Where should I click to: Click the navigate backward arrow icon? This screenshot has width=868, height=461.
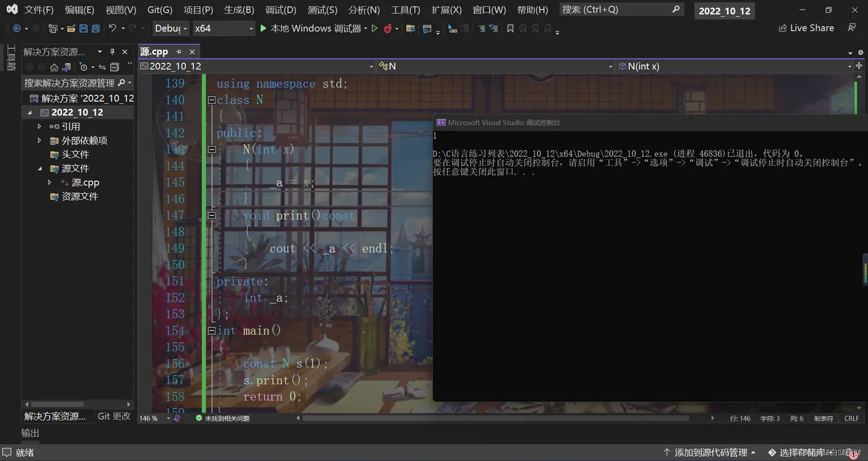click(x=17, y=29)
